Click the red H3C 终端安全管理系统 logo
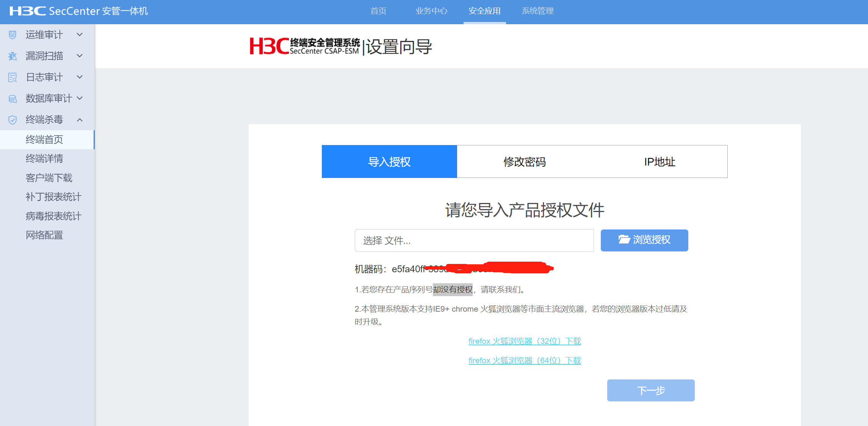 (304, 46)
